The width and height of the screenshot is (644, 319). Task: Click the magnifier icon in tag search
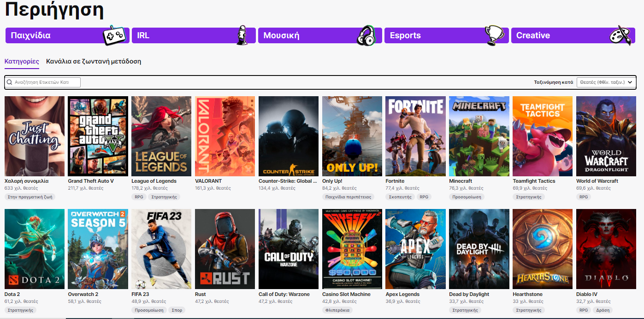tap(10, 82)
